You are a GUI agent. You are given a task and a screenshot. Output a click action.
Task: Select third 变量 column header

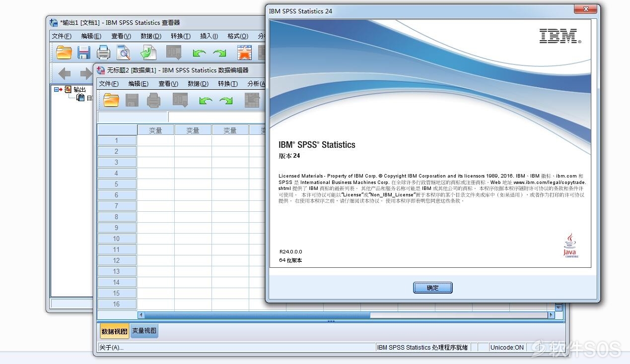(230, 130)
